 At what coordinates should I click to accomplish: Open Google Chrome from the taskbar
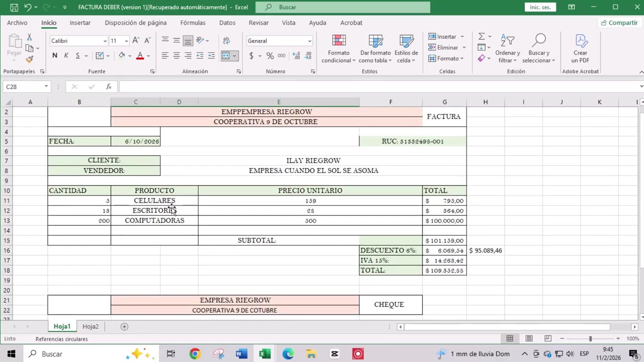point(195,354)
